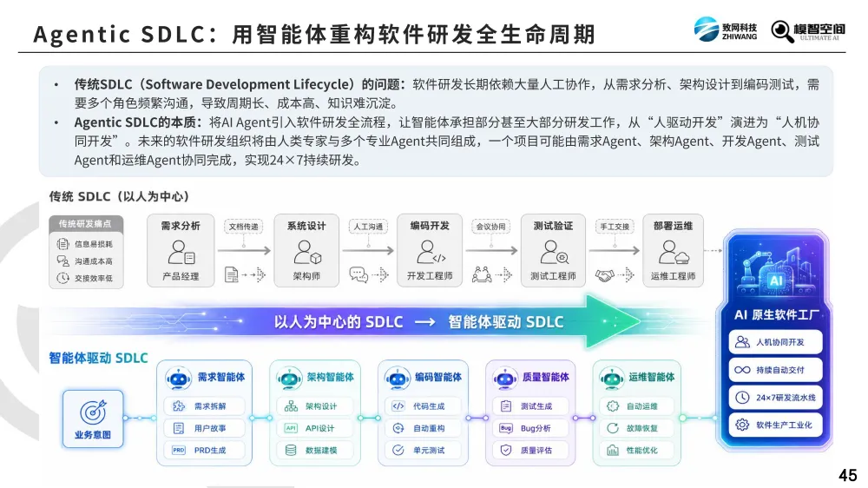Click the 故障恢复 refresh icon
This screenshot has width=868, height=488.
[612, 428]
